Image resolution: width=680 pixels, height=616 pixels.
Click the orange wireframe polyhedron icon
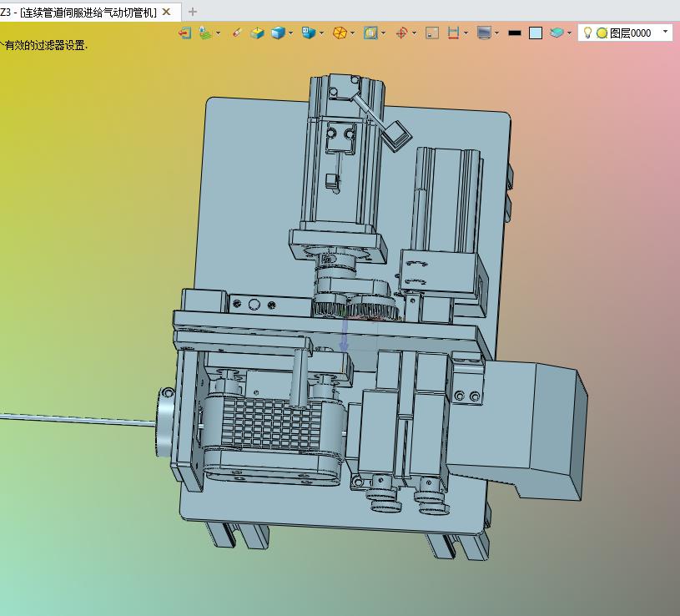[x=340, y=33]
